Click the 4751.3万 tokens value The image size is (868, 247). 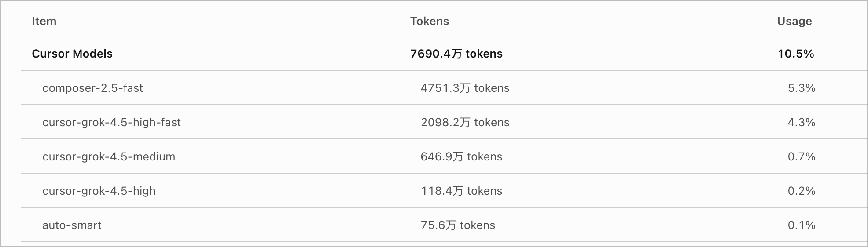(x=465, y=88)
